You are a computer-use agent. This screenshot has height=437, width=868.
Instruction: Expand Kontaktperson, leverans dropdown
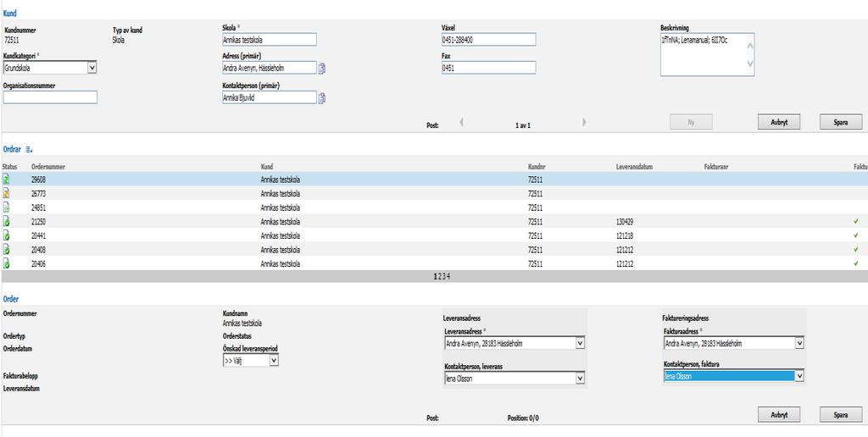[580, 379]
